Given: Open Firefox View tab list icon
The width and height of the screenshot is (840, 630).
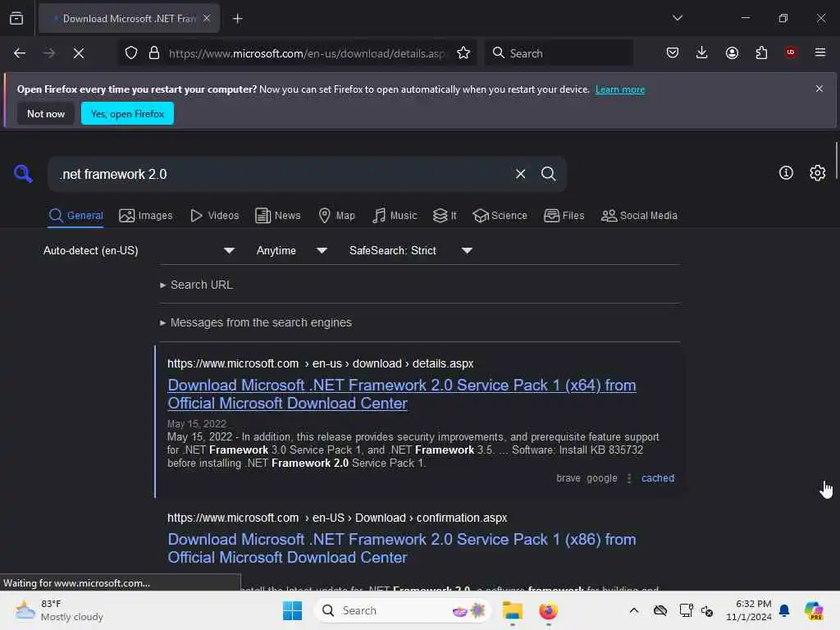Looking at the screenshot, I should 16,19.
